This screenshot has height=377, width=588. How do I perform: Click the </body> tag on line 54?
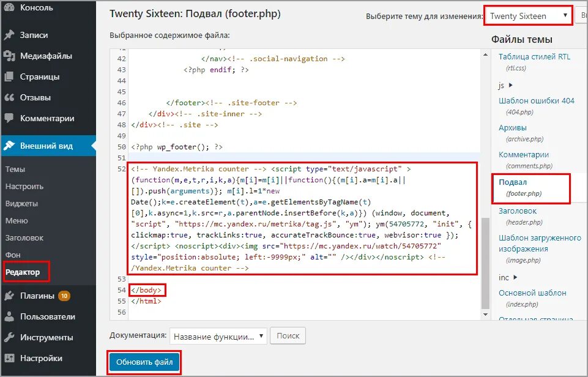tap(146, 290)
